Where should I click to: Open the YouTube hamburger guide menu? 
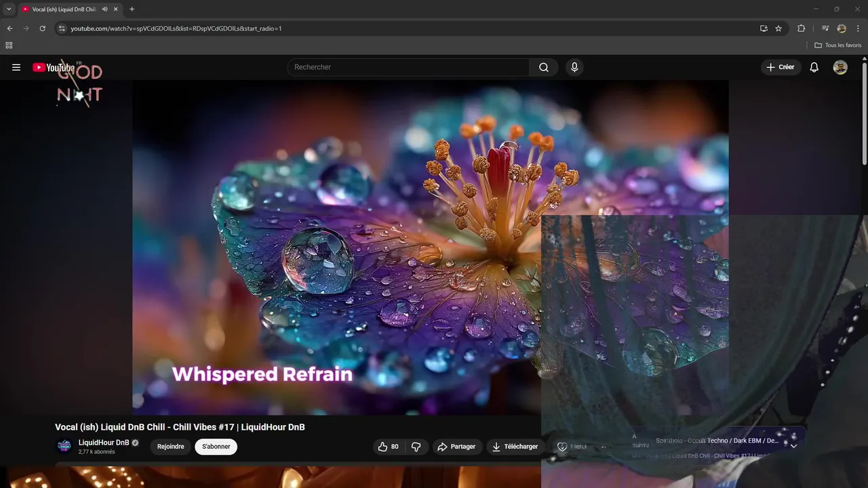pyautogui.click(x=16, y=67)
